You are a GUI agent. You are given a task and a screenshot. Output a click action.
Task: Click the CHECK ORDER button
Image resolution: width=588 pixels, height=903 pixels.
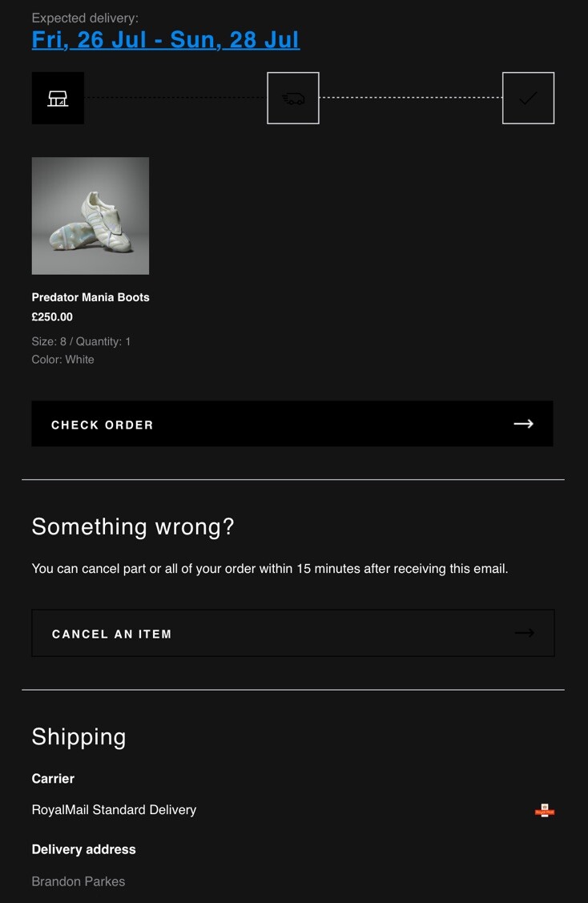[292, 424]
